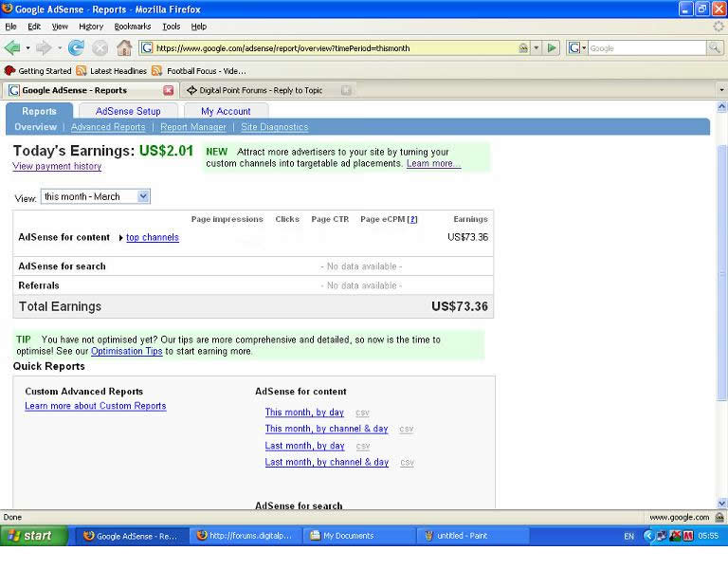Switch to untitled - Paint taskbar item
728x569 pixels.
(x=473, y=536)
